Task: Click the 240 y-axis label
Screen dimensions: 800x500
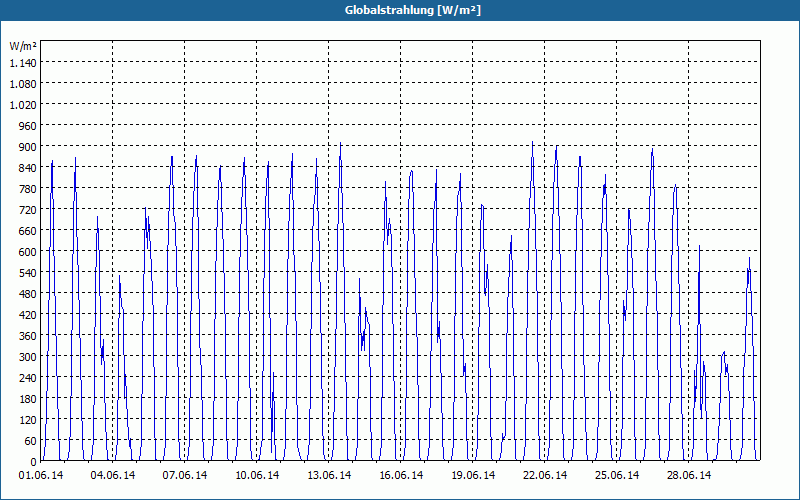Action: [x=28, y=378]
